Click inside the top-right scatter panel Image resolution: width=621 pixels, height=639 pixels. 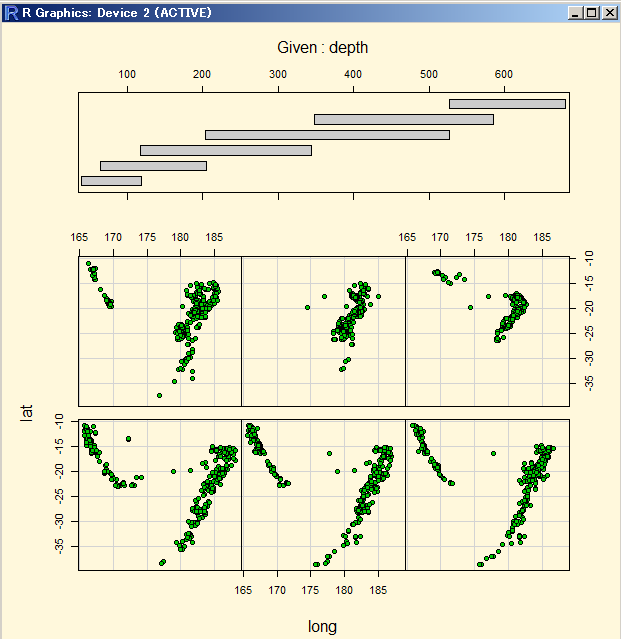click(x=487, y=330)
